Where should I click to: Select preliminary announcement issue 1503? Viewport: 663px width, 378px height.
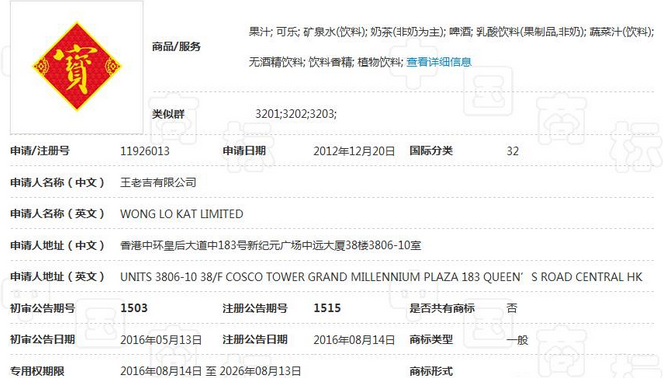pos(134,308)
